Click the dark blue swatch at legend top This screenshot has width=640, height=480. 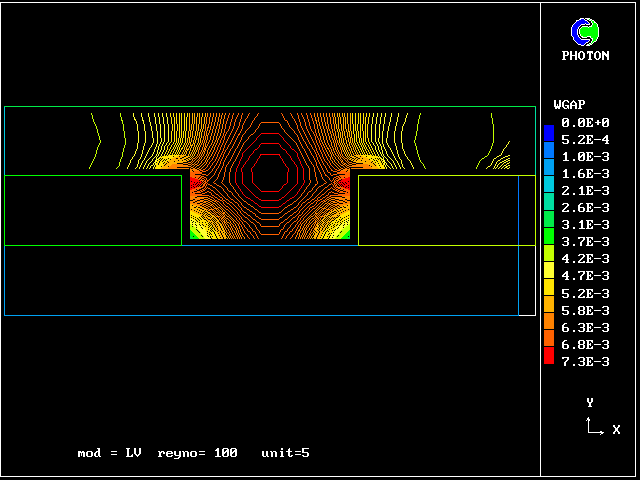548,131
